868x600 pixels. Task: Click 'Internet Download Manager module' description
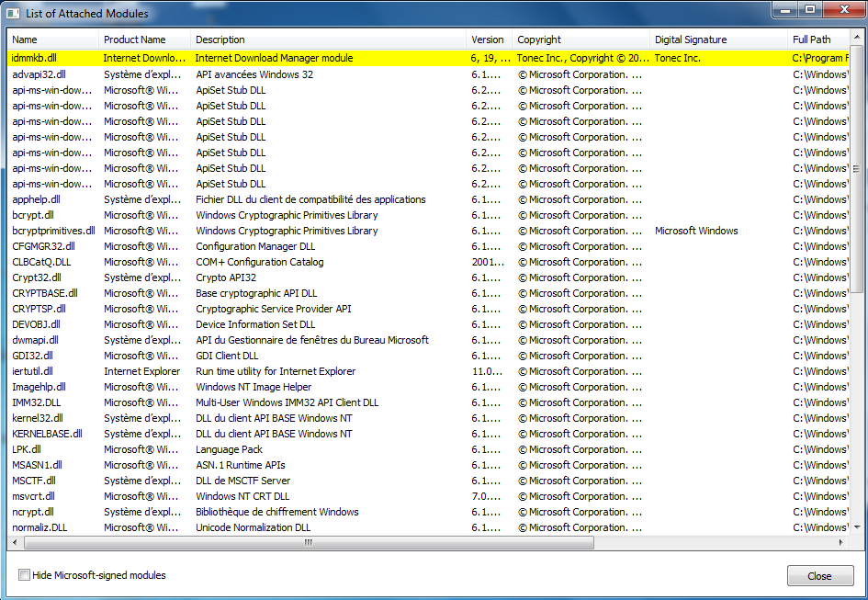tap(274, 58)
